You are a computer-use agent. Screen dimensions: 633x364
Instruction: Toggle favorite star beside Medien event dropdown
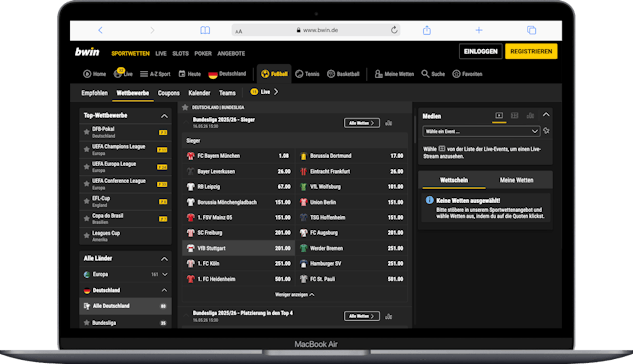click(546, 131)
